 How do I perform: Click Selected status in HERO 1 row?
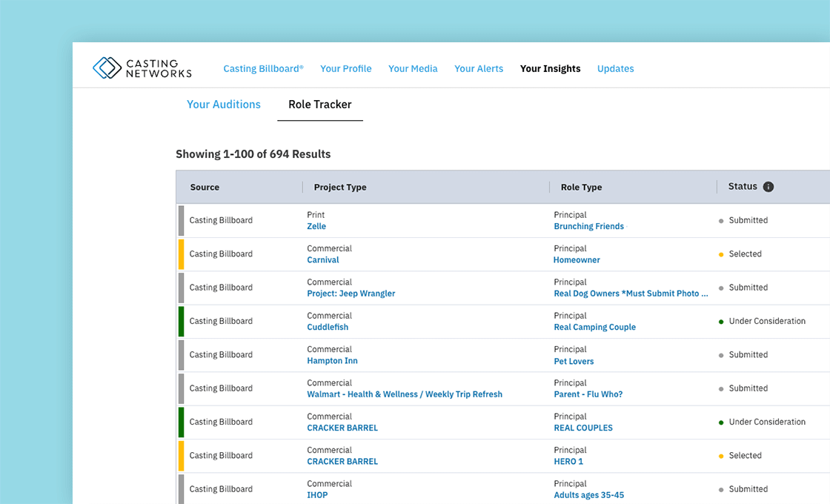pyautogui.click(x=745, y=456)
